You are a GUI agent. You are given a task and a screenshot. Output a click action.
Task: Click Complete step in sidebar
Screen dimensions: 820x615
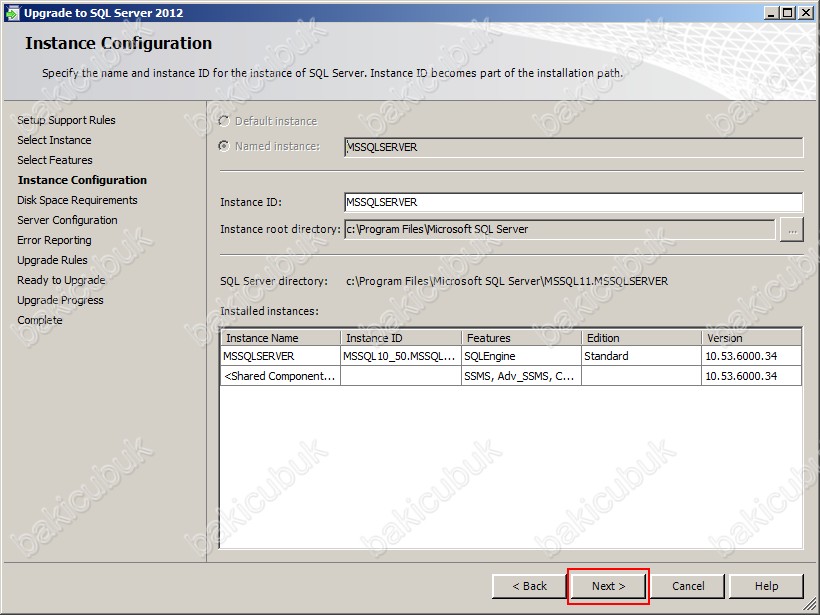tap(40, 320)
